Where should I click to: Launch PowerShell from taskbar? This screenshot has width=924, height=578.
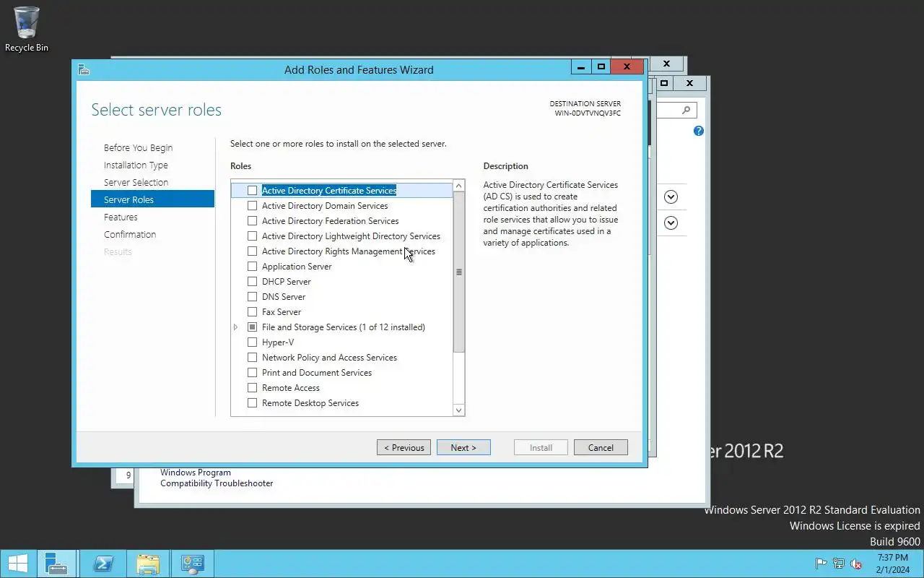pos(103,564)
